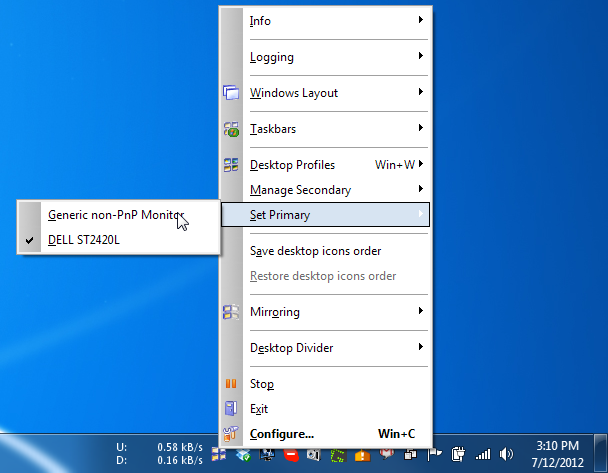The image size is (608, 473).
Task: Click the Windows Layout icon in menu
Action: [x=231, y=93]
